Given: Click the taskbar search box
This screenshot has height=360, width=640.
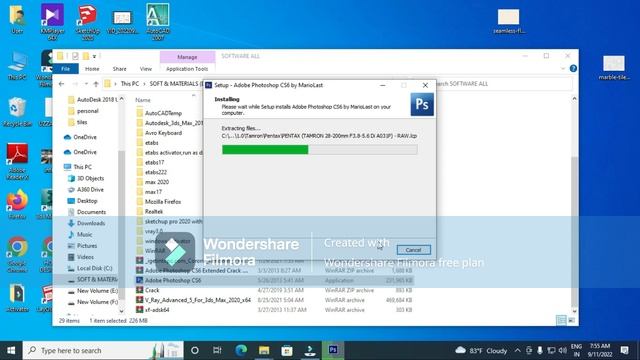Looking at the screenshot, I should click(103, 350).
